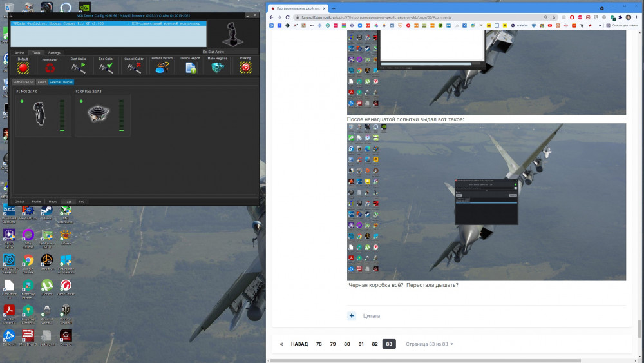Expand 'Страница 83 из 83' page dropdown
Screen dimensions: 644x363
click(430, 344)
